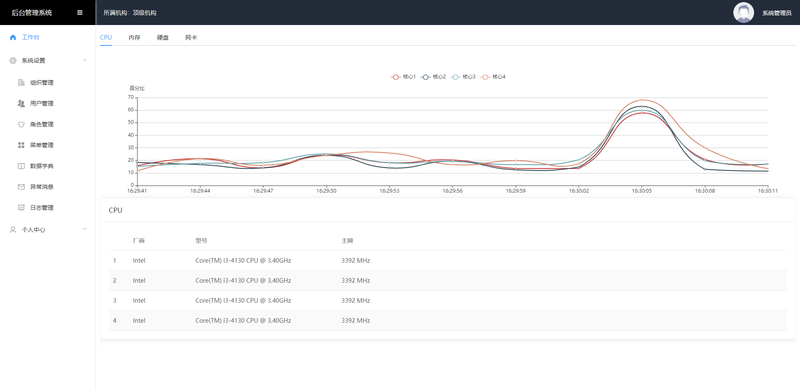Viewport: 800px width, 389px height.
Task: Open 组织管理 via its building icon
Action: (x=21, y=83)
